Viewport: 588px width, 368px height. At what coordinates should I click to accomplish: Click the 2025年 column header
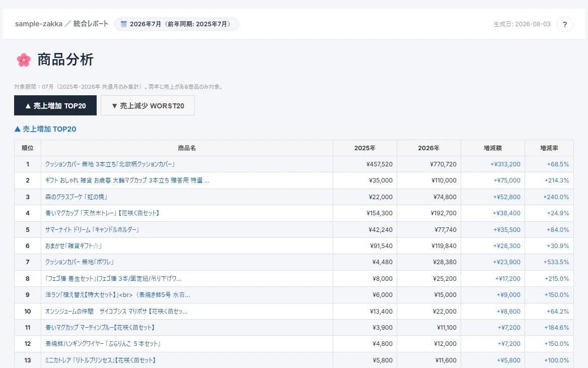point(365,148)
